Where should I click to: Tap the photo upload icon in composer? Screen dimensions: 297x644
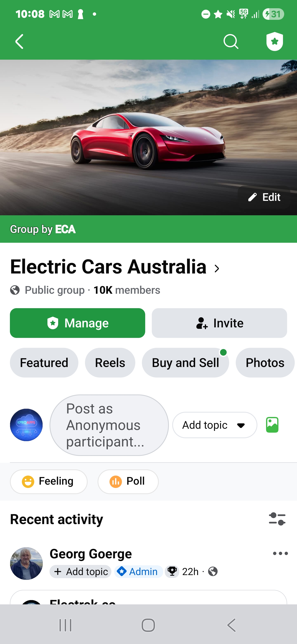[272, 425]
